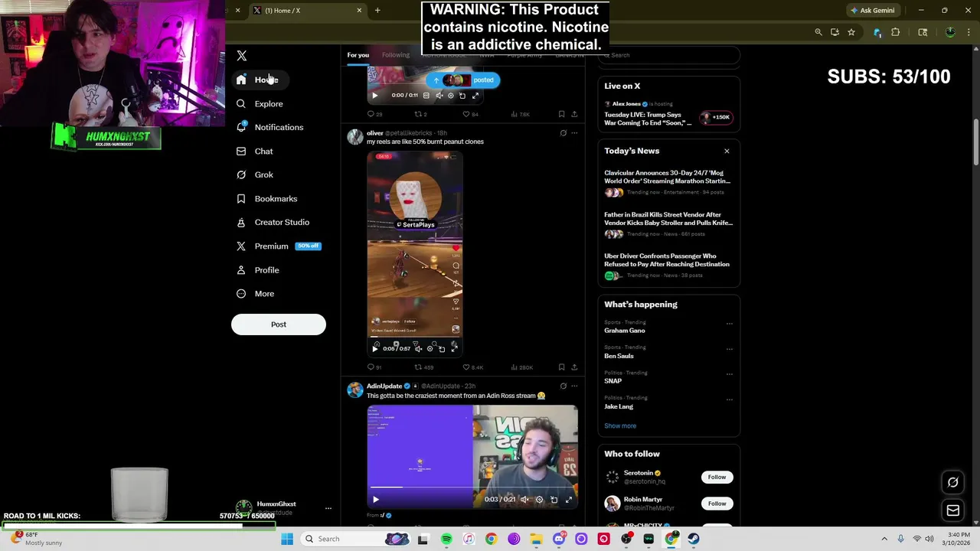
Task: Switch to the For you tab
Action: (358, 55)
